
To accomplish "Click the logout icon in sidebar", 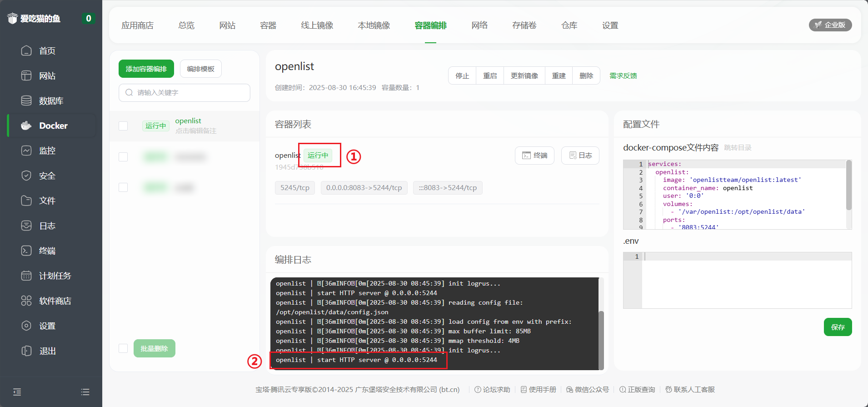I will [x=26, y=351].
